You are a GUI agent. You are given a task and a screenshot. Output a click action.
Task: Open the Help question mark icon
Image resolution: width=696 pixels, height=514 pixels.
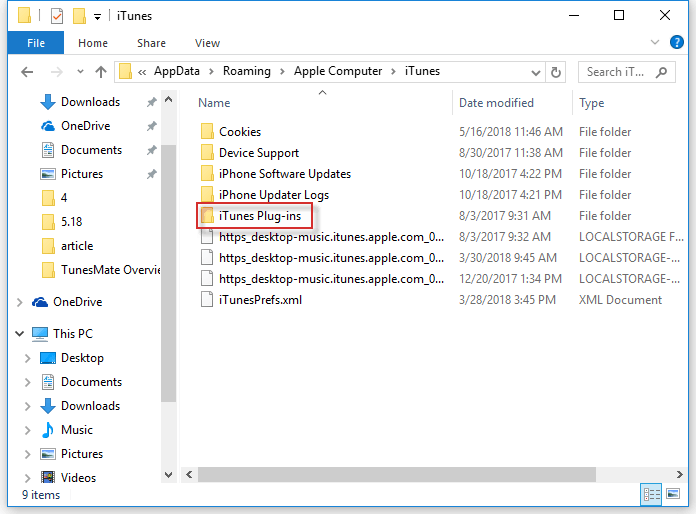coord(676,42)
